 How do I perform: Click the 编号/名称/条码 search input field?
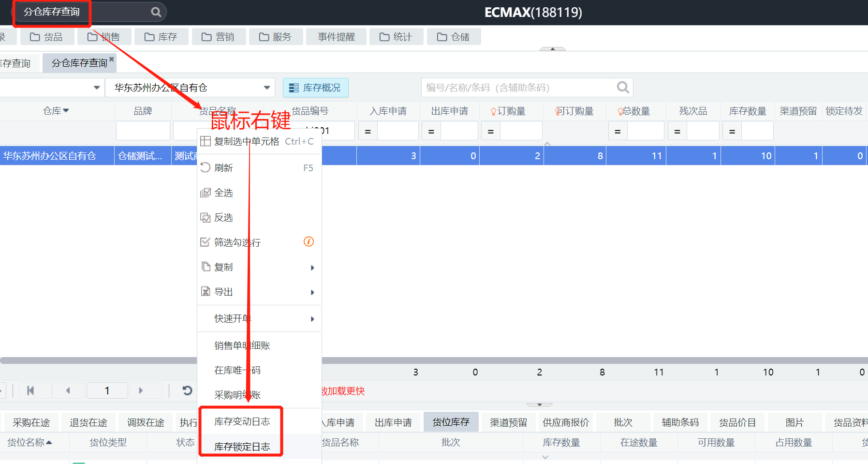pos(518,88)
